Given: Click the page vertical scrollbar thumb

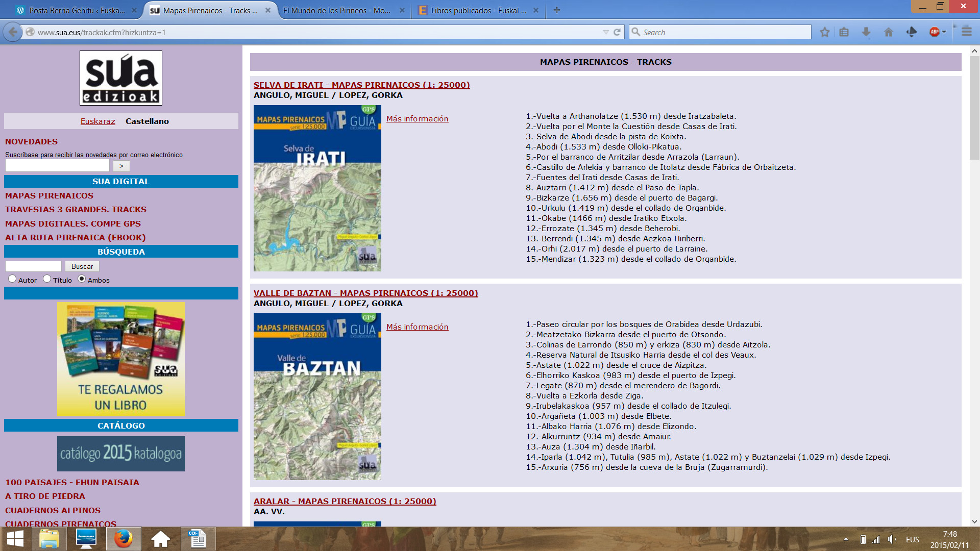Looking at the screenshot, I should (x=974, y=107).
